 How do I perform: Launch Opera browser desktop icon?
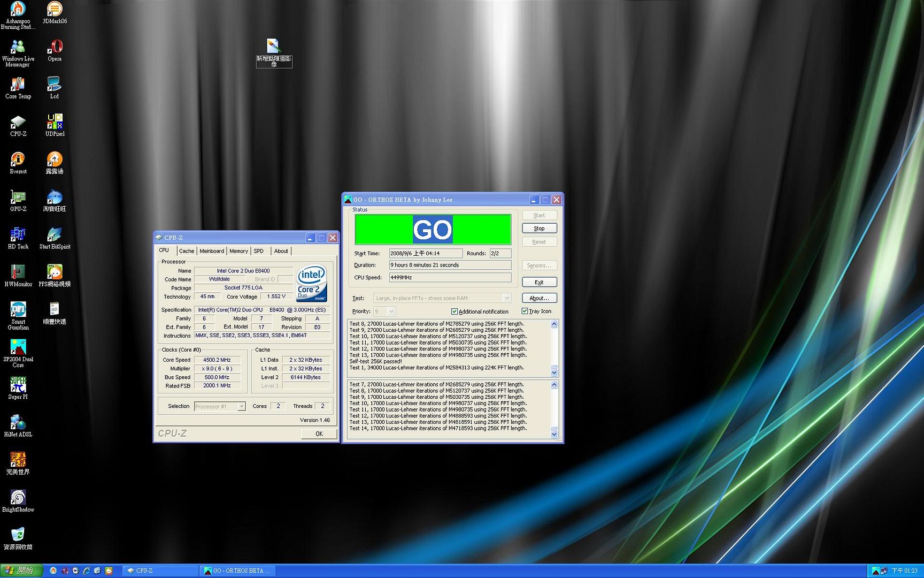[x=55, y=50]
